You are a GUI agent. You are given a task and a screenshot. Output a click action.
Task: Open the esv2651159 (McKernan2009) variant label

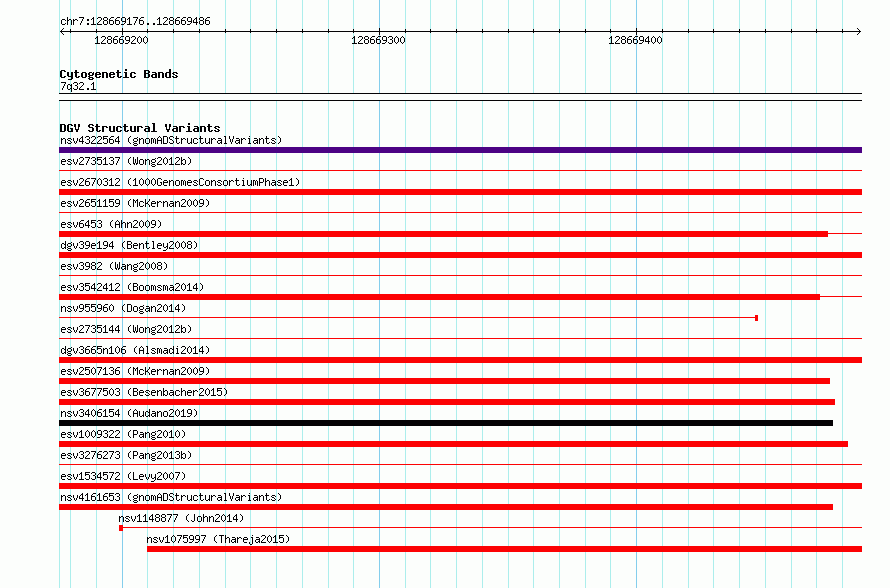click(x=135, y=203)
